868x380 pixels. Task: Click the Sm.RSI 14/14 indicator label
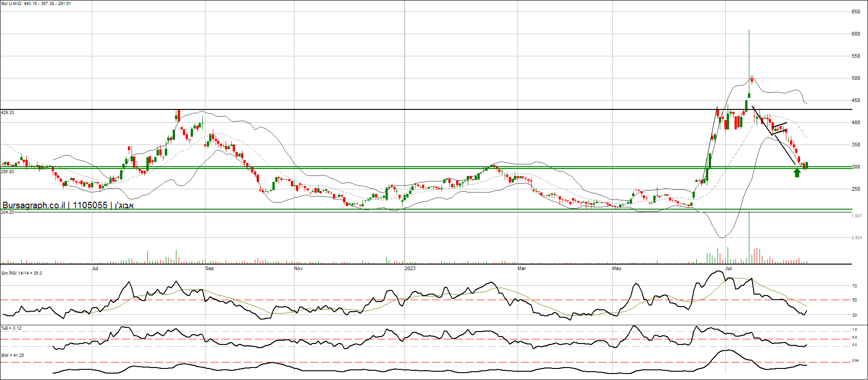tap(22, 273)
